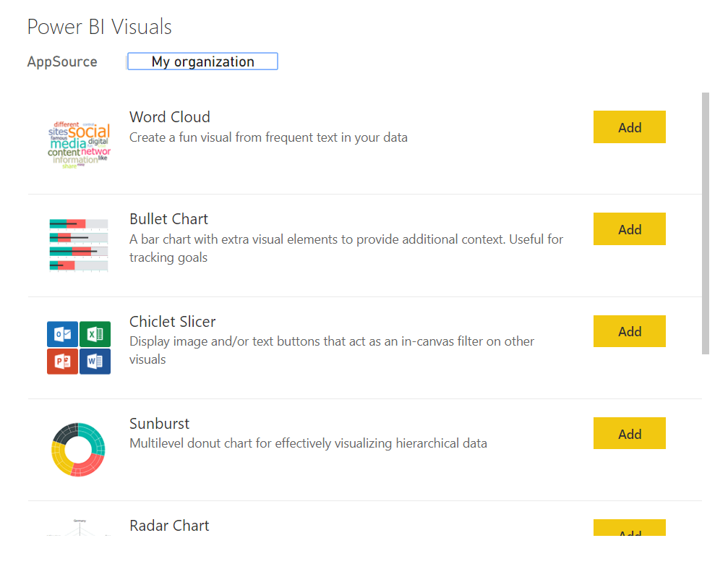Viewport: 728px width, 572px height.
Task: Add the Sunburst visual
Action: point(629,434)
